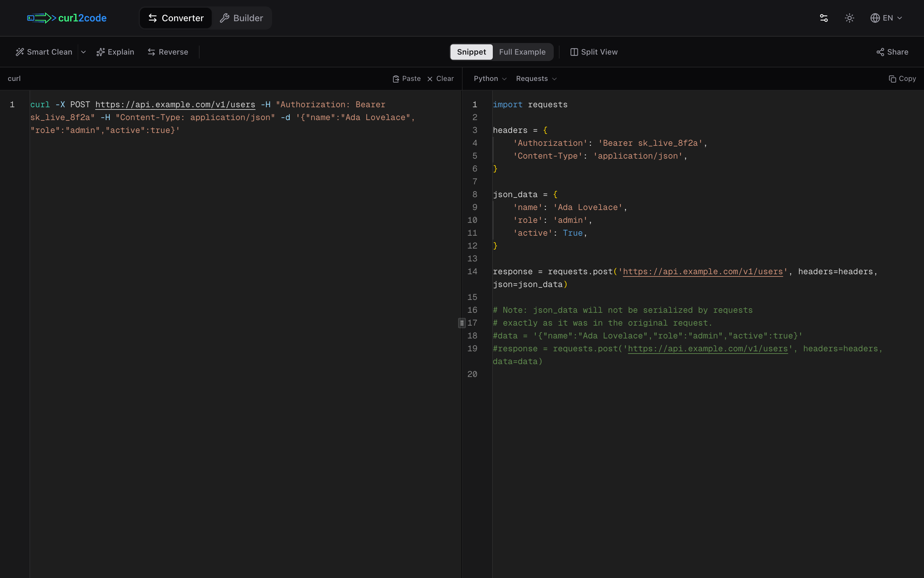Click the URL in commented line 19
924x578 pixels.
pos(707,349)
